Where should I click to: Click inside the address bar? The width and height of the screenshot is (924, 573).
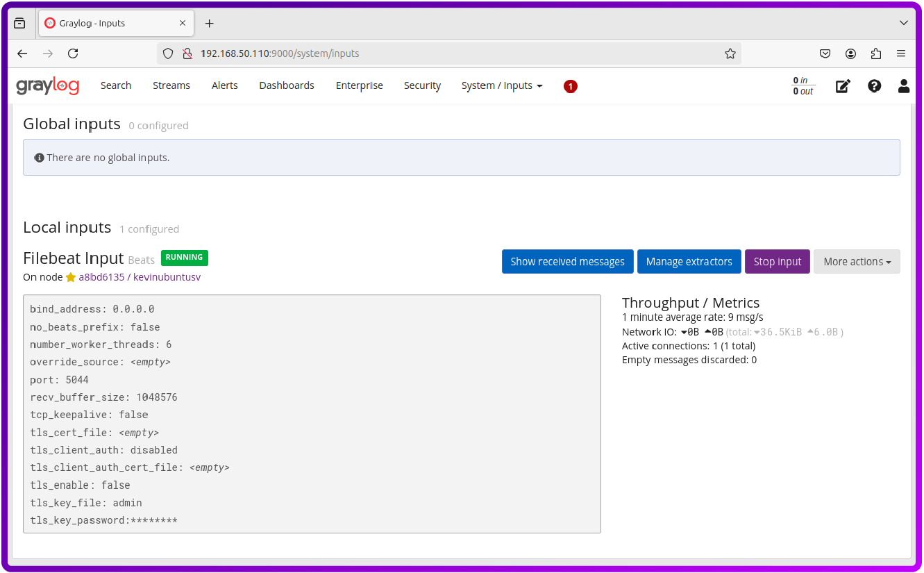pyautogui.click(x=417, y=53)
